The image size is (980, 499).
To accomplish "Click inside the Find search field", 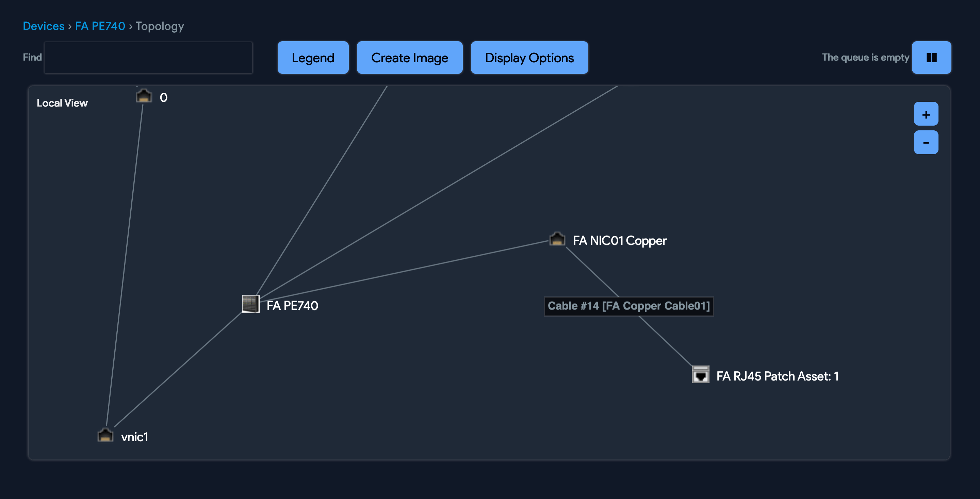I will pyautogui.click(x=148, y=57).
